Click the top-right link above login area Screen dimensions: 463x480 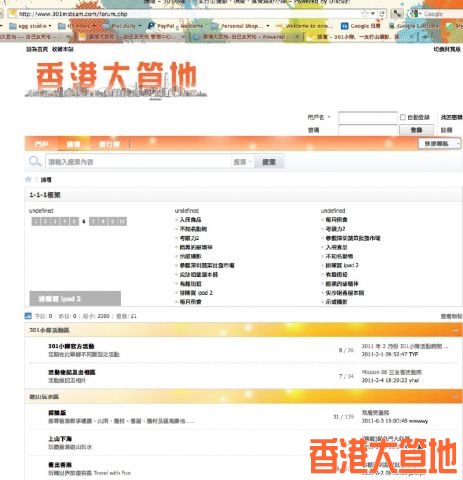447,49
